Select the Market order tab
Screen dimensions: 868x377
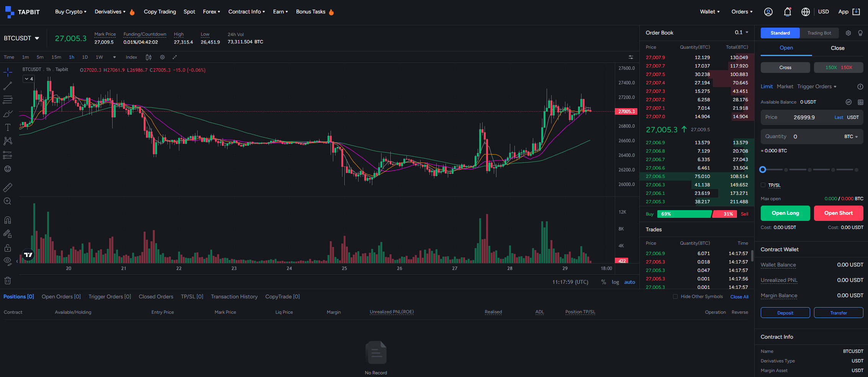click(785, 87)
